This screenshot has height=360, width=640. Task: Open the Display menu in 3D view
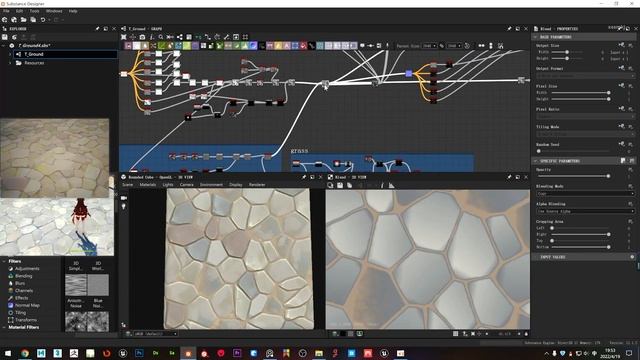point(236,185)
